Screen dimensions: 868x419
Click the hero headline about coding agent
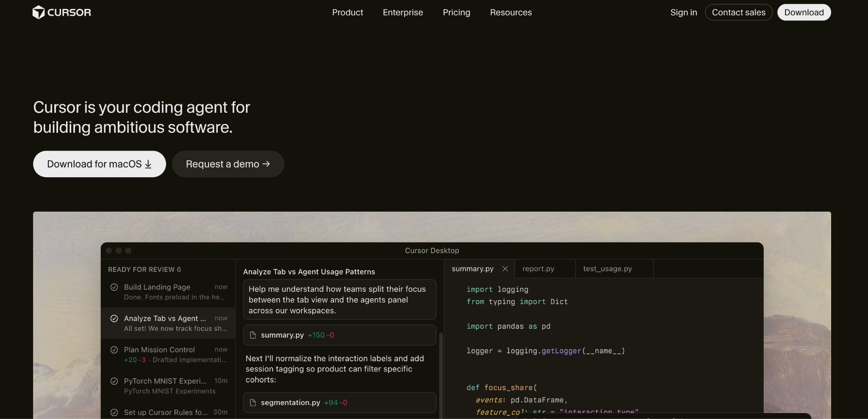pyautogui.click(x=142, y=117)
